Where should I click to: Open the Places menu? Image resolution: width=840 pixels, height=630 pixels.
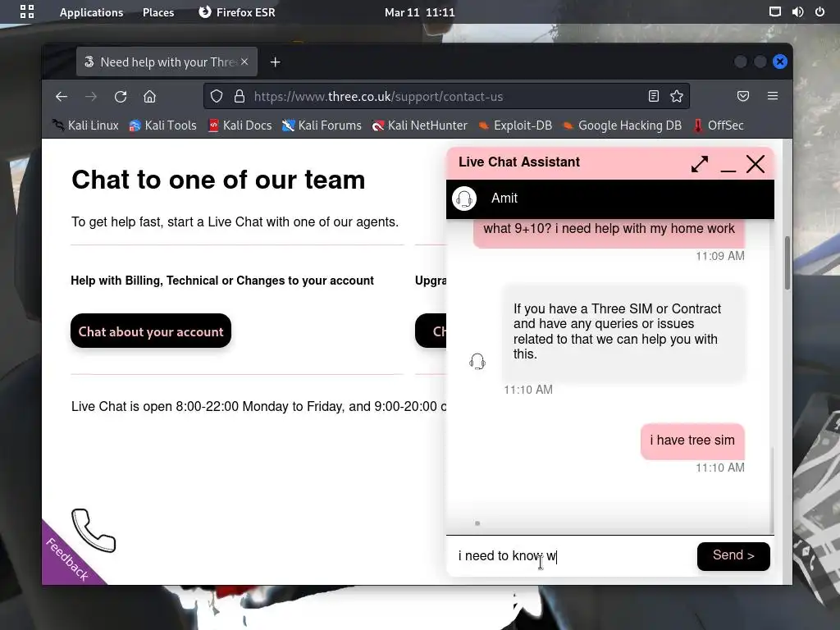(x=158, y=12)
